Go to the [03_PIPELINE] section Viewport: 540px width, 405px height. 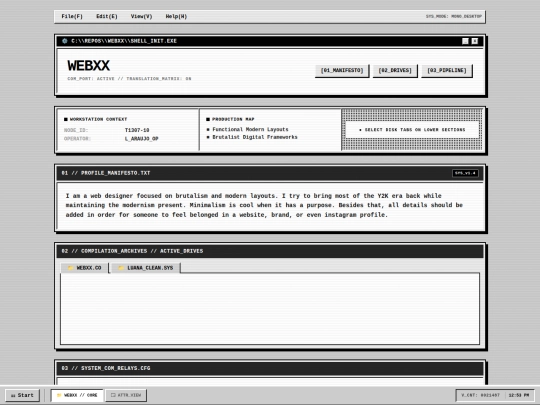point(447,71)
